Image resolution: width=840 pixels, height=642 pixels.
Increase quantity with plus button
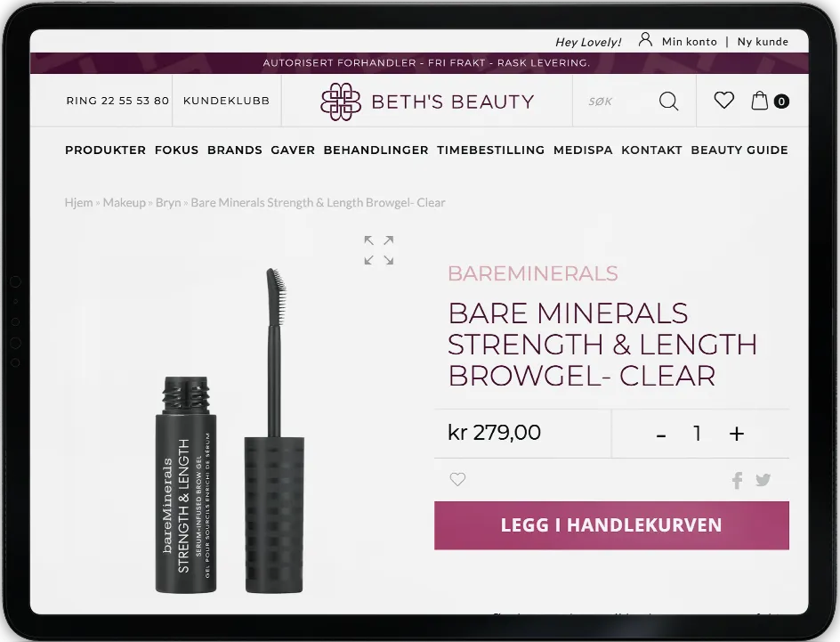(x=737, y=433)
